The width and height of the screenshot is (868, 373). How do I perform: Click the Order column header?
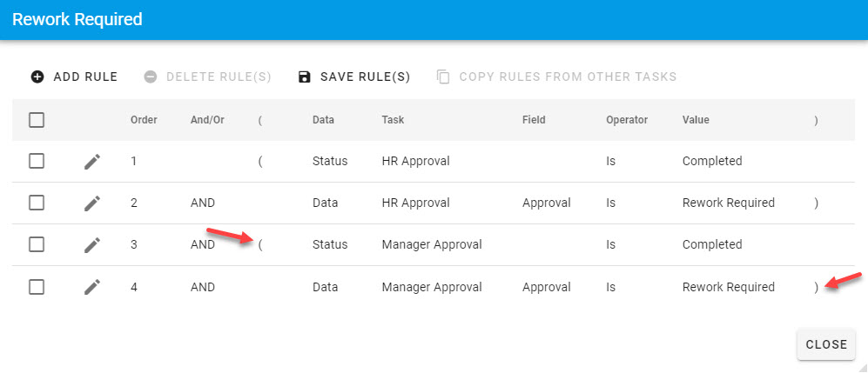tap(144, 120)
